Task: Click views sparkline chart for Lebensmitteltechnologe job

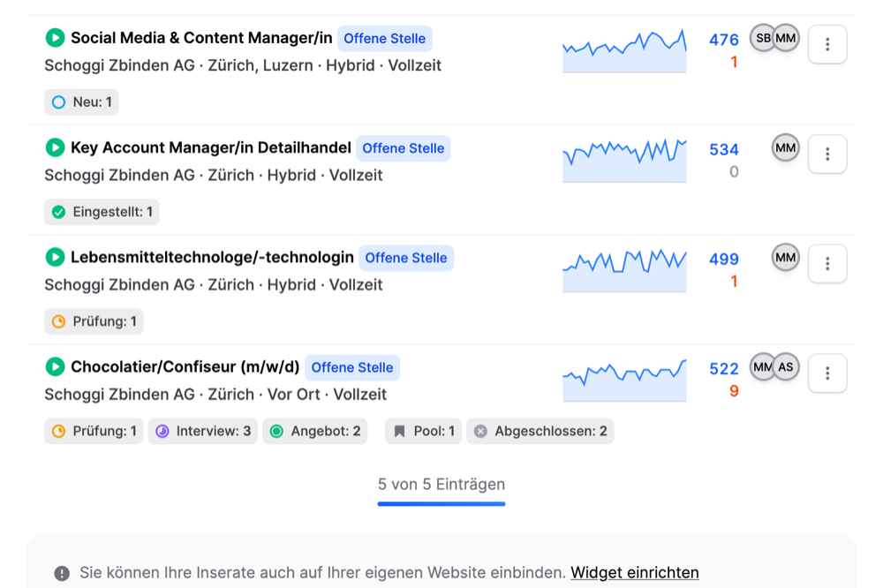Action: pos(624,270)
